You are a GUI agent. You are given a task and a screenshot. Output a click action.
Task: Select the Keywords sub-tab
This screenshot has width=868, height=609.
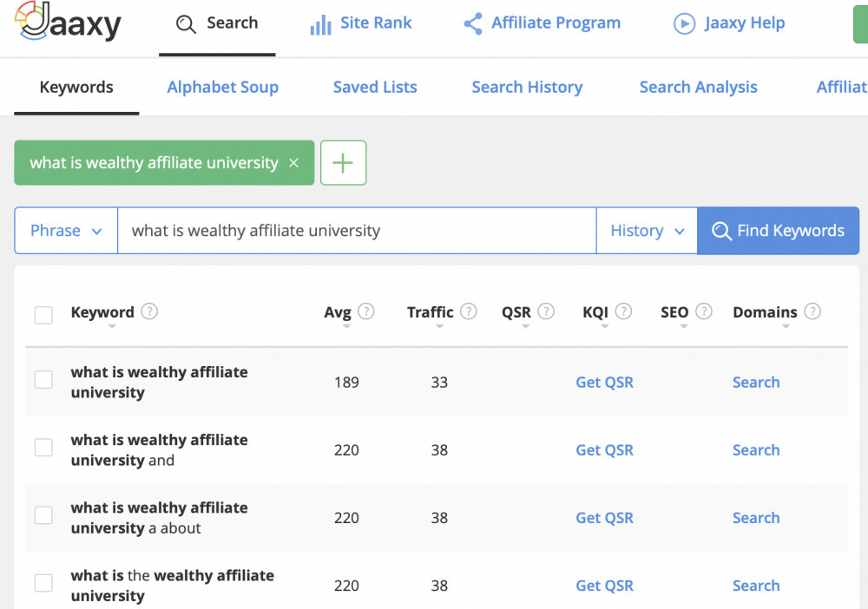click(76, 88)
